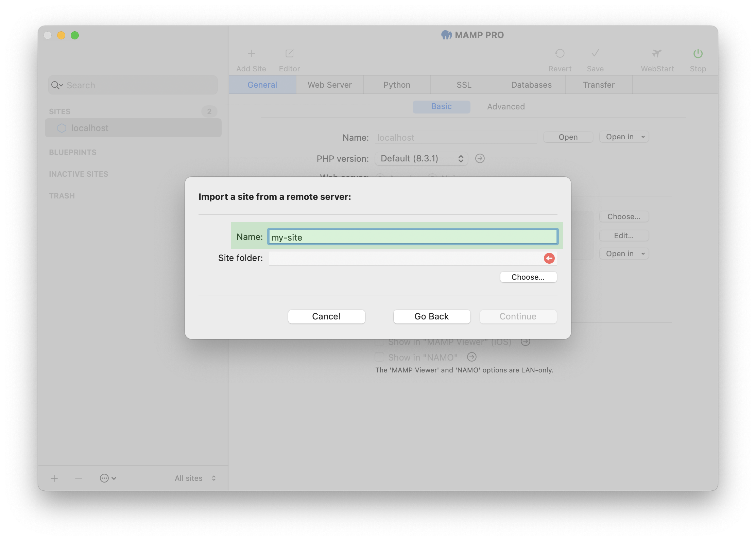The height and width of the screenshot is (541, 756).
Task: Open the ellipsis actions menu in sidebar
Action: coord(108,478)
